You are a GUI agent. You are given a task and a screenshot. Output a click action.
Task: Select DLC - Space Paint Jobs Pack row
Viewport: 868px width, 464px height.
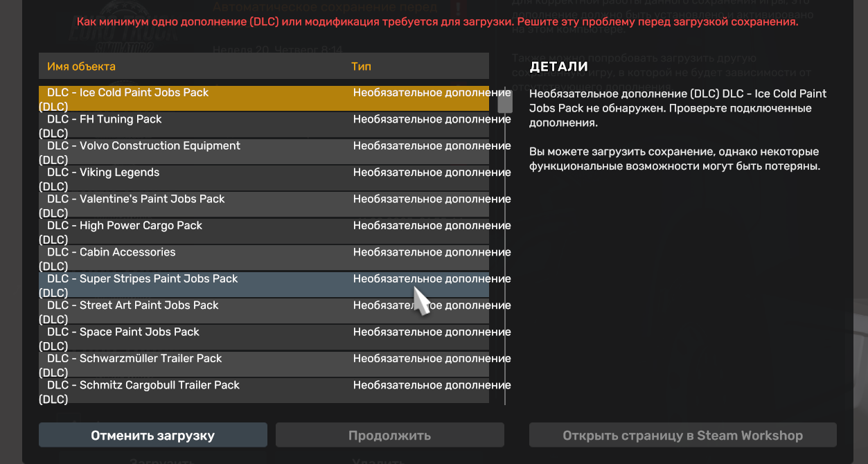tap(264, 338)
